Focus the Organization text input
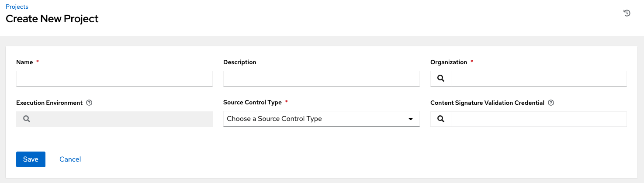The width and height of the screenshot is (644, 183). [x=539, y=79]
